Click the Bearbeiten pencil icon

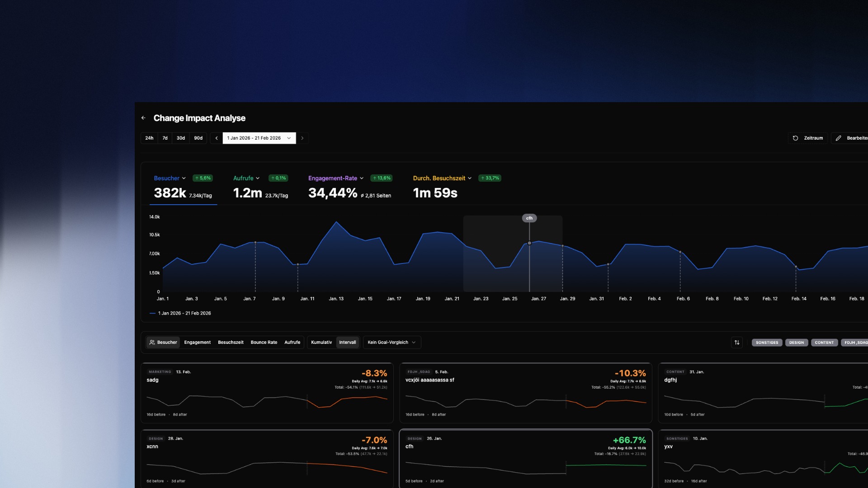coord(839,138)
